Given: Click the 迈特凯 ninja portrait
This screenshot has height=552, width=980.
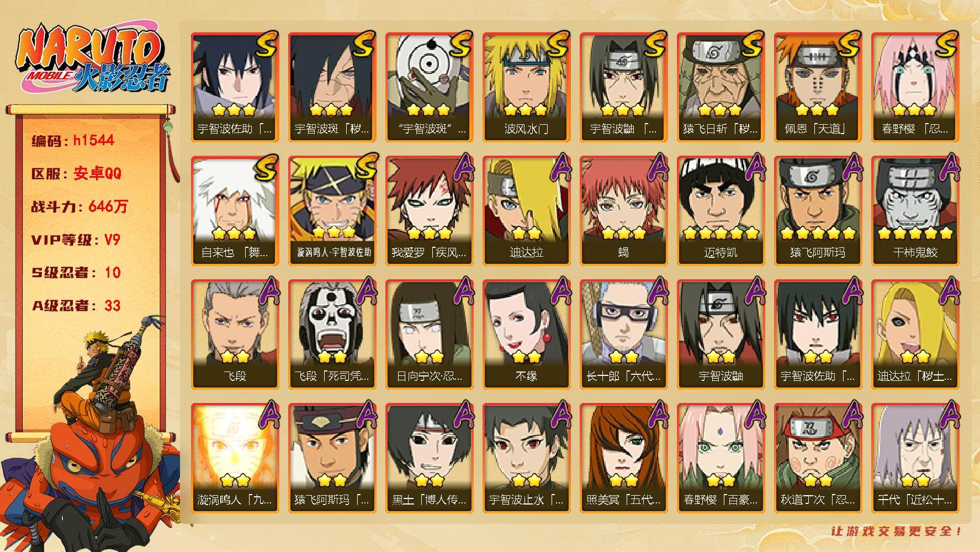Looking at the screenshot, I should (721, 210).
